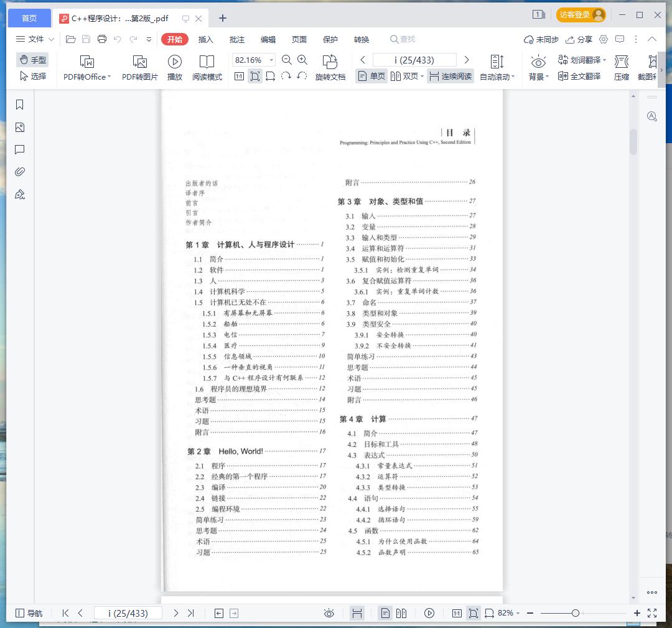This screenshot has width=672, height=628.
Task: Click the open folder icon
Action: point(71,39)
